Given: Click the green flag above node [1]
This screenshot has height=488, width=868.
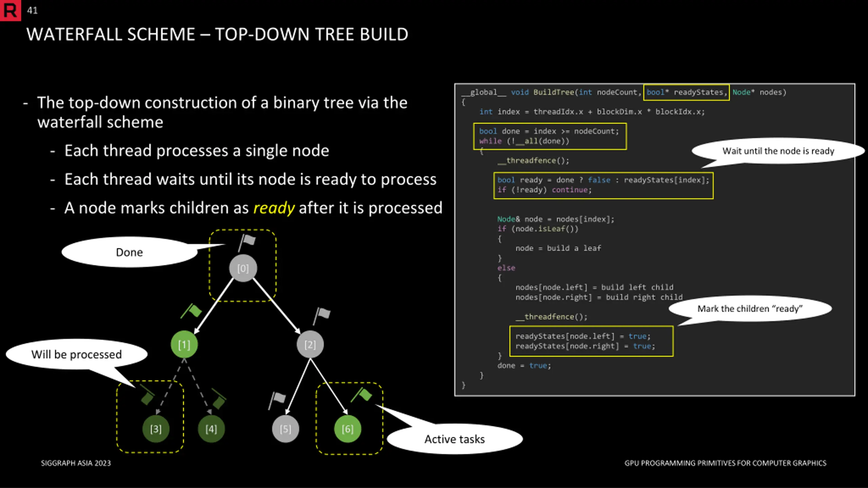Looking at the screenshot, I should pyautogui.click(x=191, y=311).
